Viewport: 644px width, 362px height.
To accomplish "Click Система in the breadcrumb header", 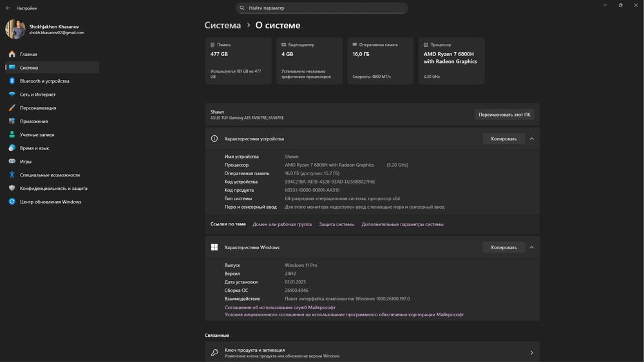I will 223,25.
